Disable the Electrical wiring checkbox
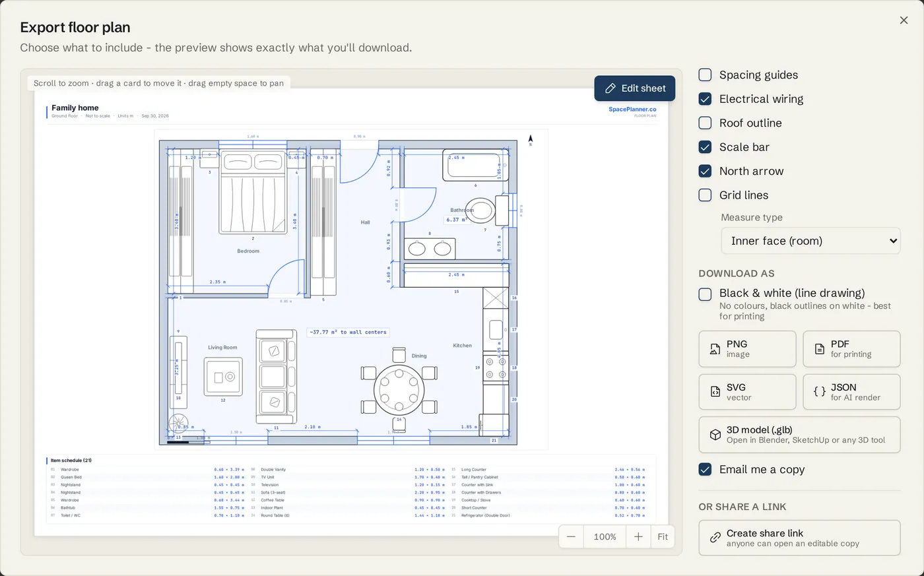Image resolution: width=924 pixels, height=576 pixels. 705,99
